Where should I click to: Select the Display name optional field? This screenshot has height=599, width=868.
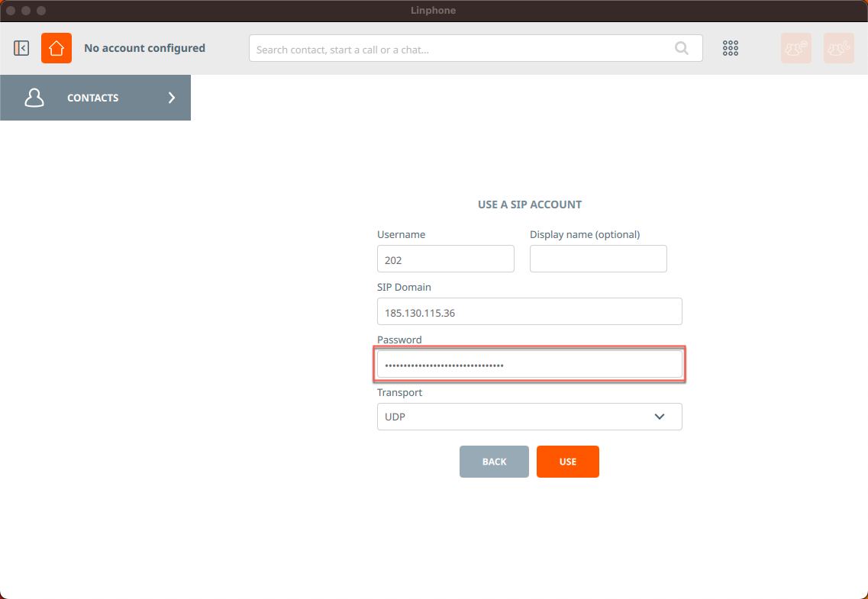click(x=598, y=259)
